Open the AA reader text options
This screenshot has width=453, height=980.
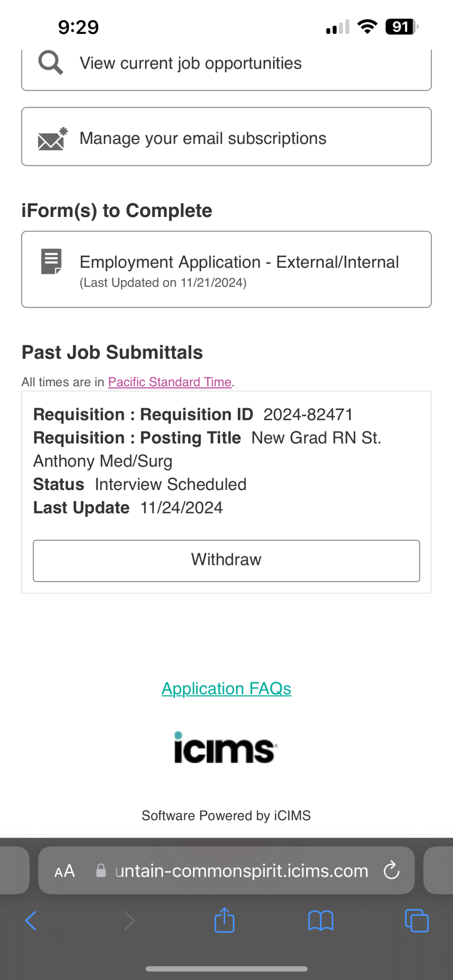point(64,871)
